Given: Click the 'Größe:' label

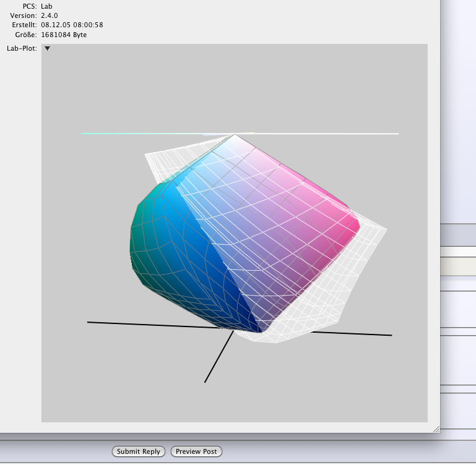Looking at the screenshot, I should 26,35.
